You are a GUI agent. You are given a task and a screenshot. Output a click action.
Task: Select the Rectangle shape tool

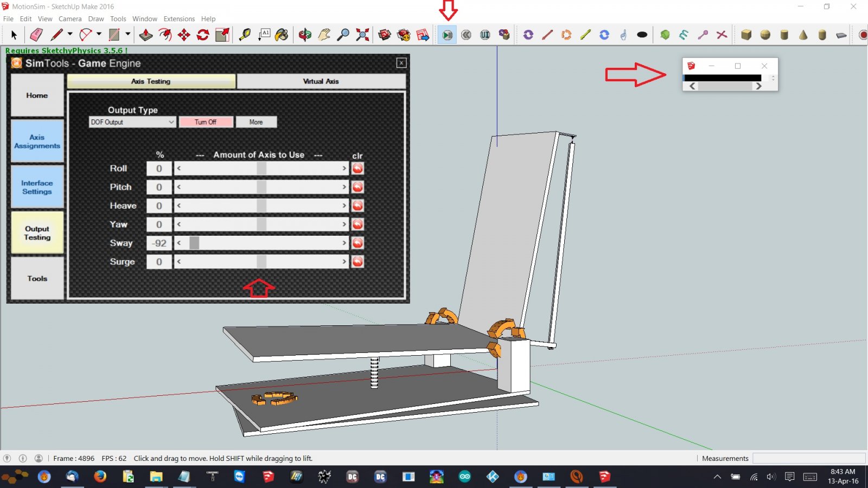point(114,35)
